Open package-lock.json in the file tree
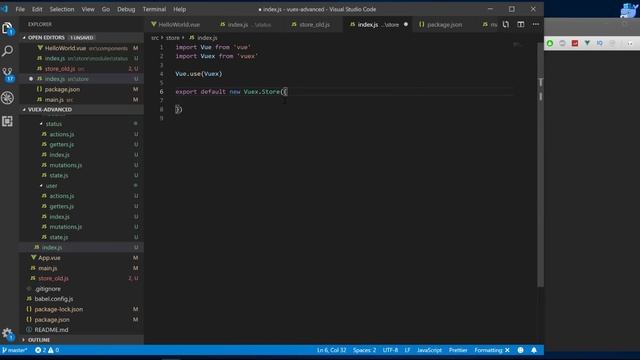The width and height of the screenshot is (640, 360). (x=82, y=309)
